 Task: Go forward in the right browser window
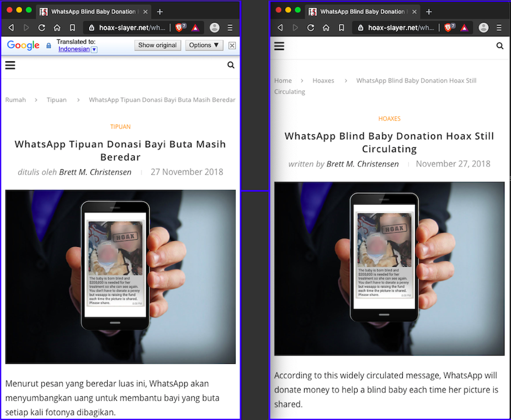coord(295,28)
